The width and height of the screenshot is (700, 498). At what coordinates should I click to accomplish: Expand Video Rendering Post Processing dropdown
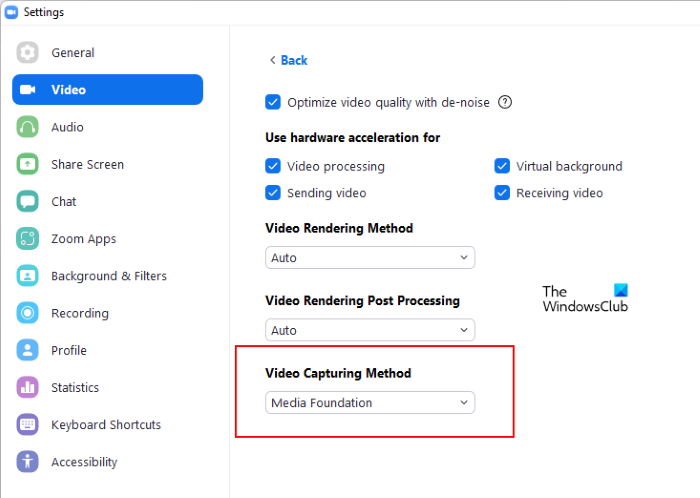pos(370,330)
